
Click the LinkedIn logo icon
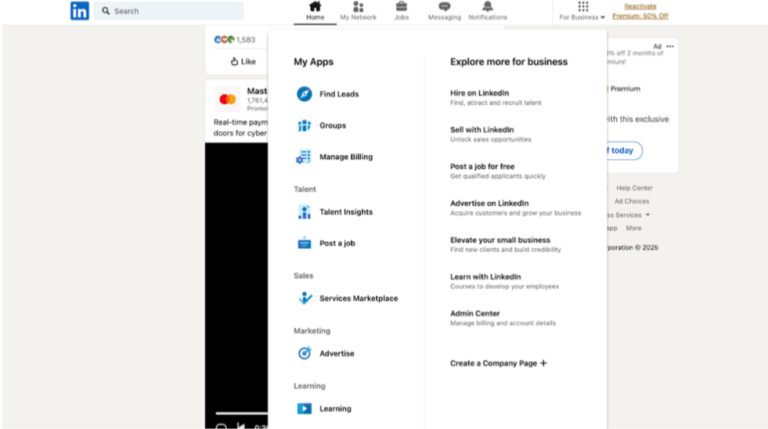(79, 11)
